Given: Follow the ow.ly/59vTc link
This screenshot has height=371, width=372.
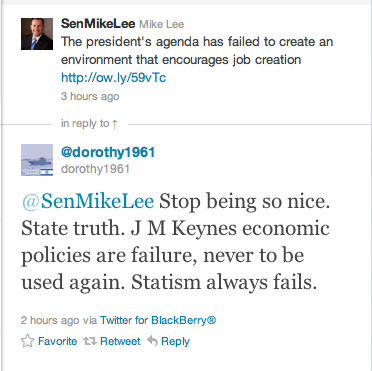Looking at the screenshot, I should [x=113, y=78].
